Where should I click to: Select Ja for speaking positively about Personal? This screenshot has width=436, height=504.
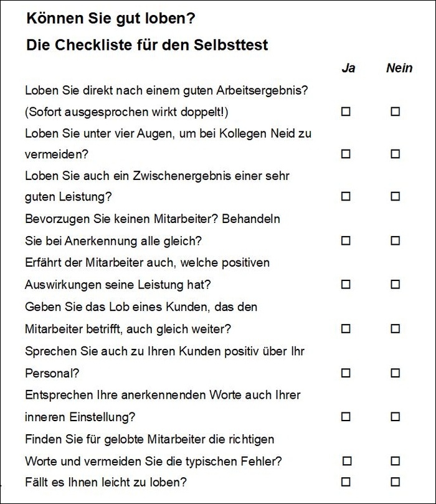346,373
